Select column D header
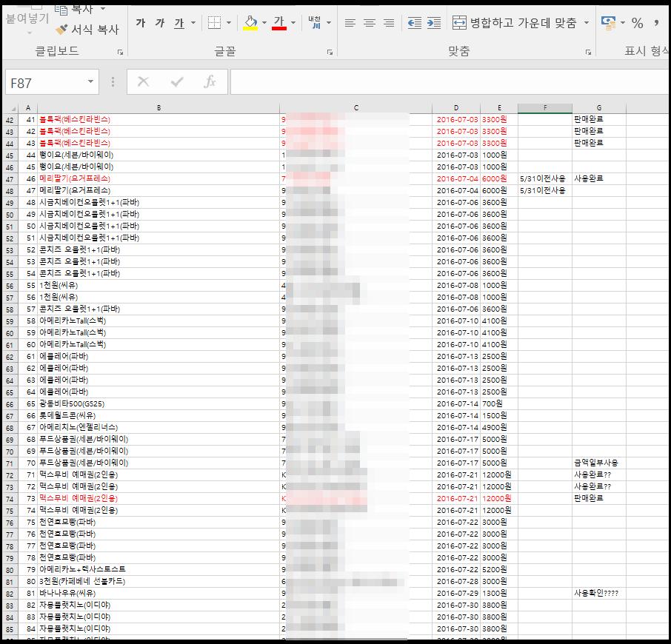The image size is (671, 644). pos(456,108)
